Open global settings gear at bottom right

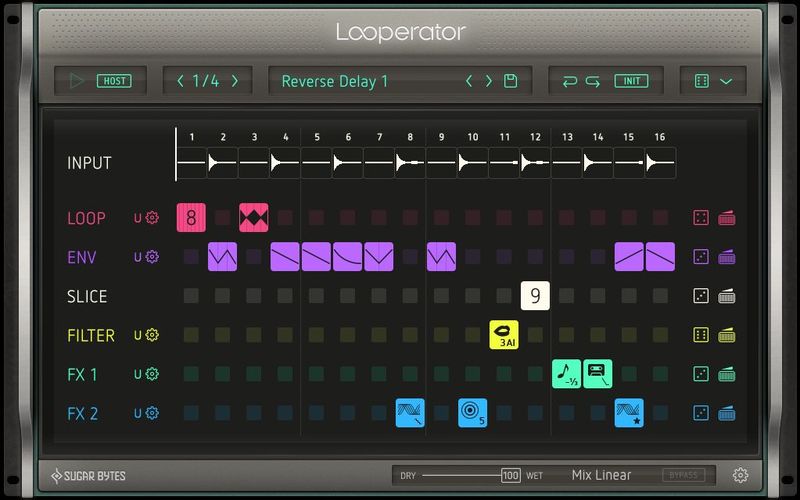[740, 476]
